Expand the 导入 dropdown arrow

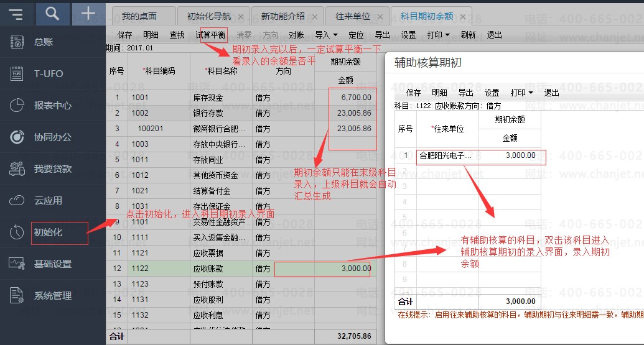pos(335,35)
